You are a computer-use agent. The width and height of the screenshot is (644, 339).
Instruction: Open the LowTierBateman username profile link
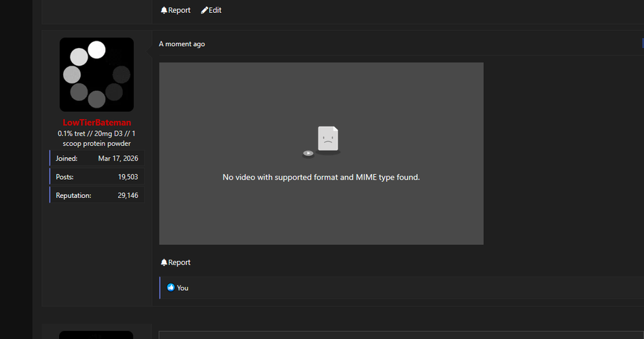click(x=97, y=122)
